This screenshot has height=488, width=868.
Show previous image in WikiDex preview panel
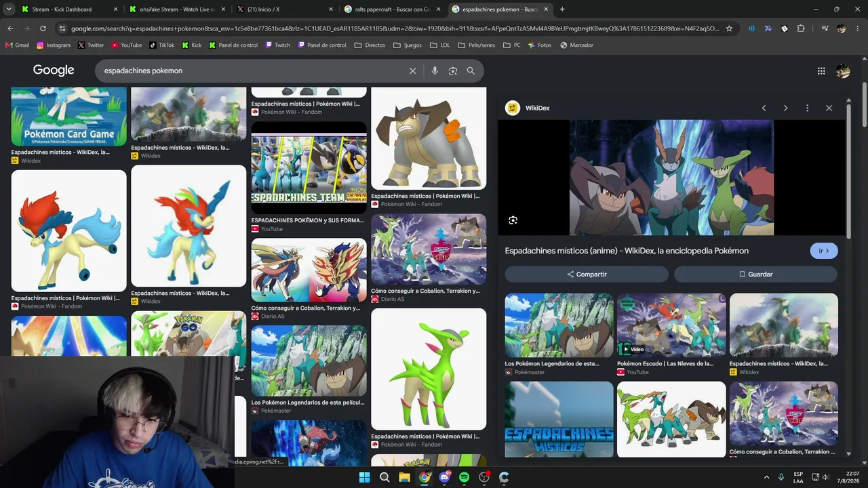pos(764,108)
